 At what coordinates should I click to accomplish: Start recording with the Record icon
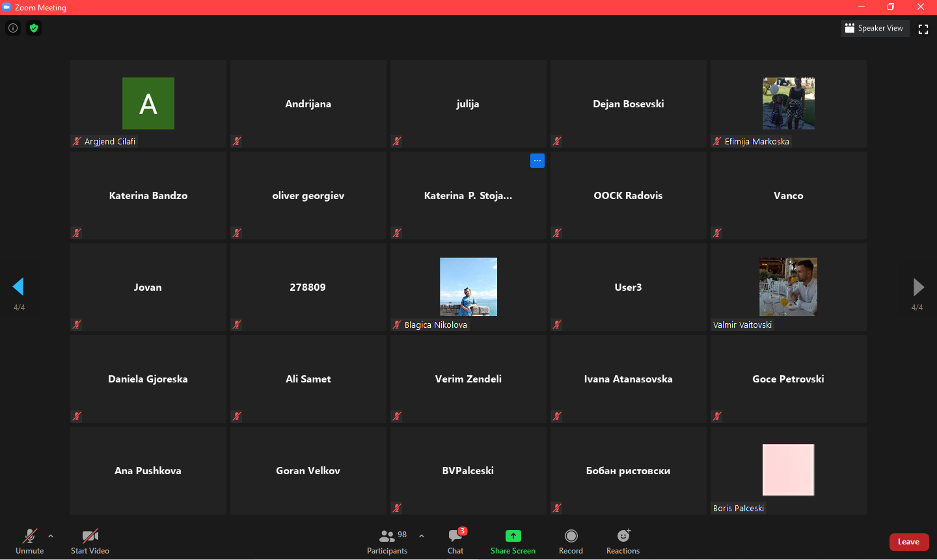coord(571,536)
